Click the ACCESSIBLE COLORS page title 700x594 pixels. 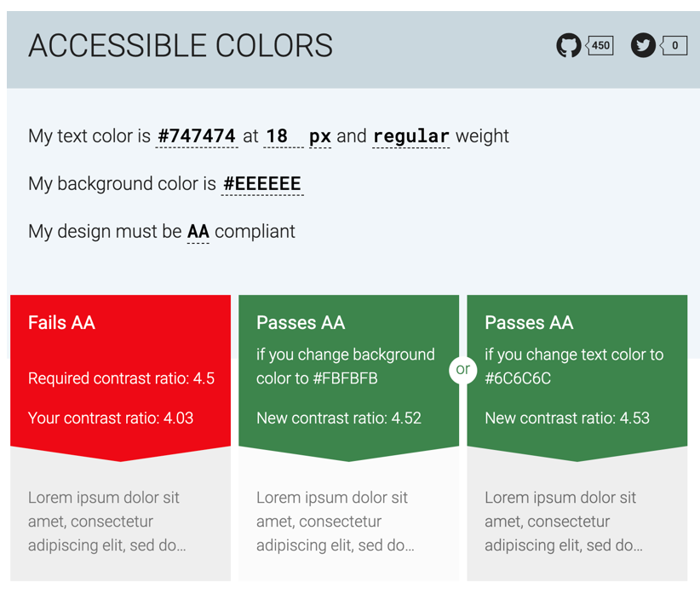[181, 46]
